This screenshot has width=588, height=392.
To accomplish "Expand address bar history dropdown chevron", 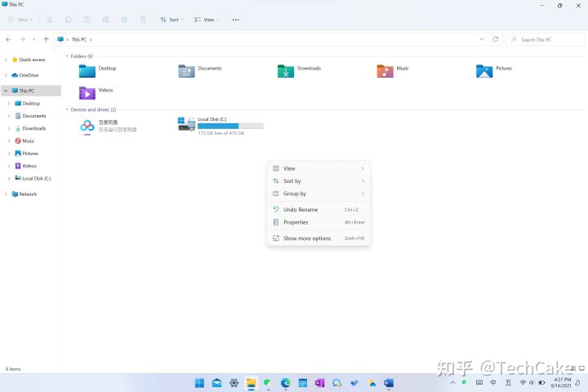I will pos(483,39).
